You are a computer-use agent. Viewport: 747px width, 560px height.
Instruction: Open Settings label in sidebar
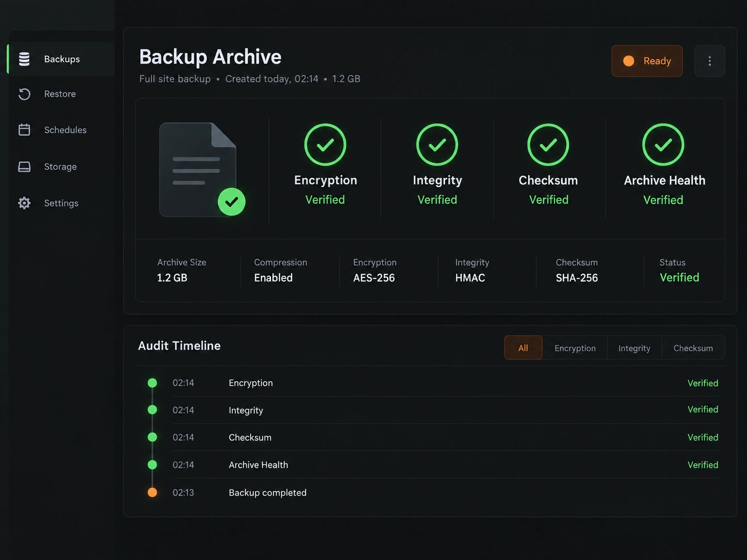(61, 203)
